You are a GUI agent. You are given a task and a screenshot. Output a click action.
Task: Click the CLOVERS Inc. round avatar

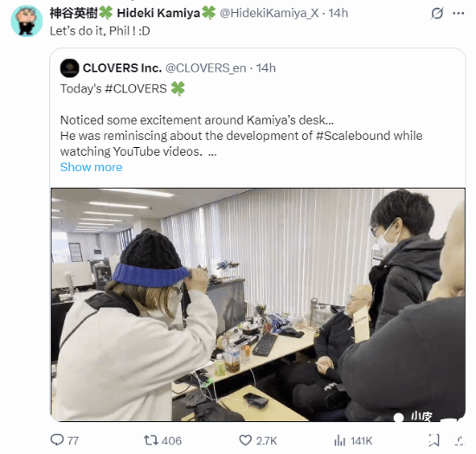pos(69,68)
